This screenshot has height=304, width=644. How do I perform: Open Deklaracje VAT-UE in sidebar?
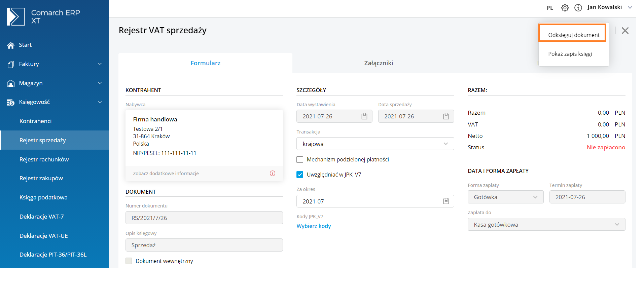pos(55,236)
